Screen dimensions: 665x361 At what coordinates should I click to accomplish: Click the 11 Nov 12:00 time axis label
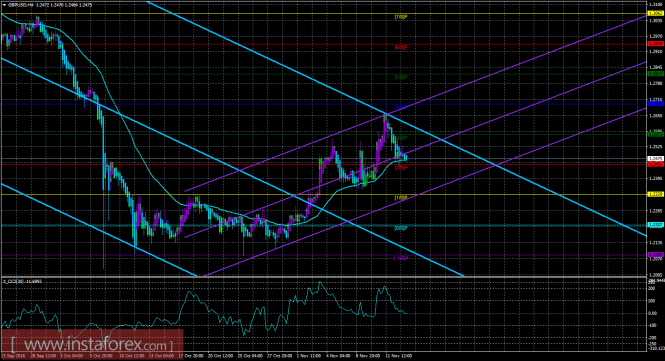click(x=398, y=356)
